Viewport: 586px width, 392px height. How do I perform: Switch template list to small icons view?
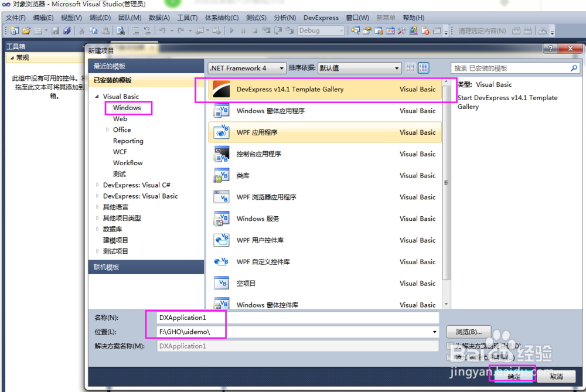tap(410, 68)
